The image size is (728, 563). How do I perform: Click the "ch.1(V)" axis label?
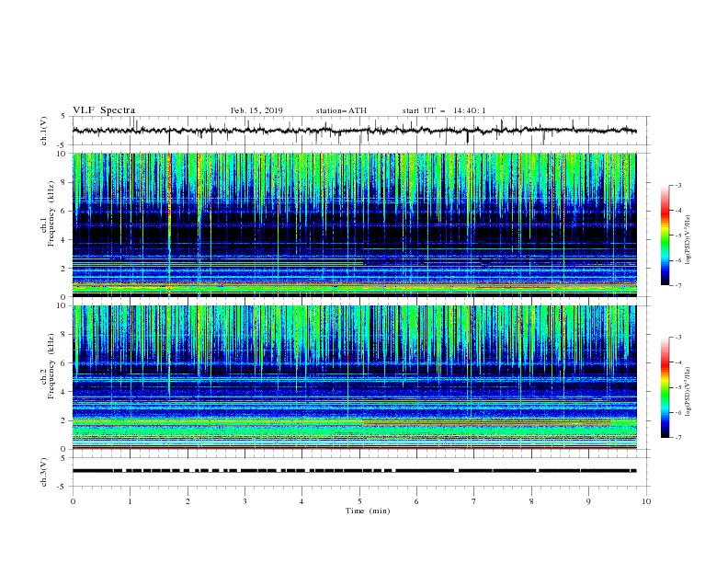[x=44, y=131]
